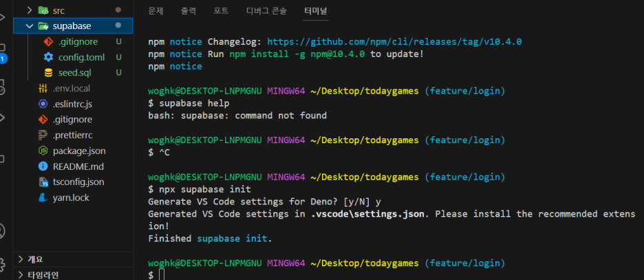The height and width of the screenshot is (280, 644).
Task: Click the Node.js icon beside package.json
Action: [x=43, y=151]
